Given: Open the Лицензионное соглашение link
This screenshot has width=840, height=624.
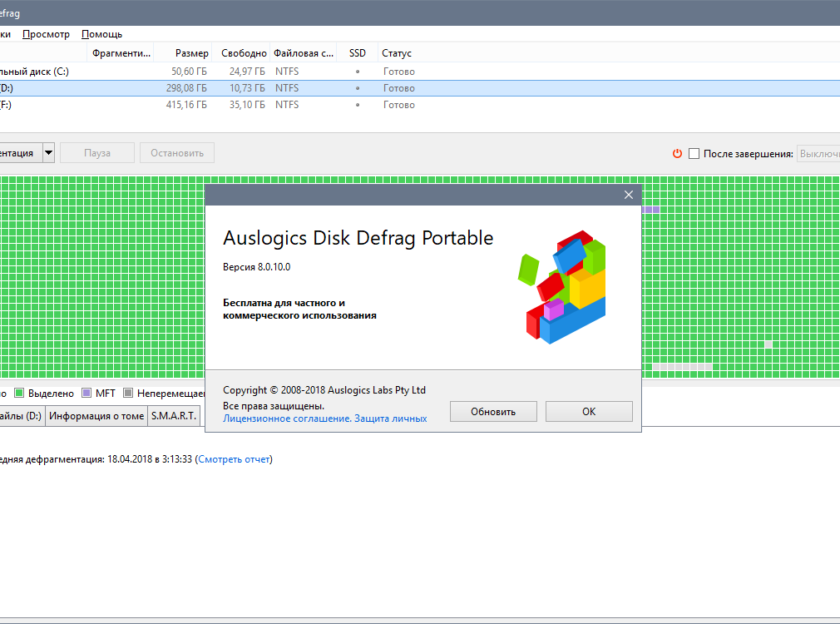Looking at the screenshot, I should click(287, 418).
